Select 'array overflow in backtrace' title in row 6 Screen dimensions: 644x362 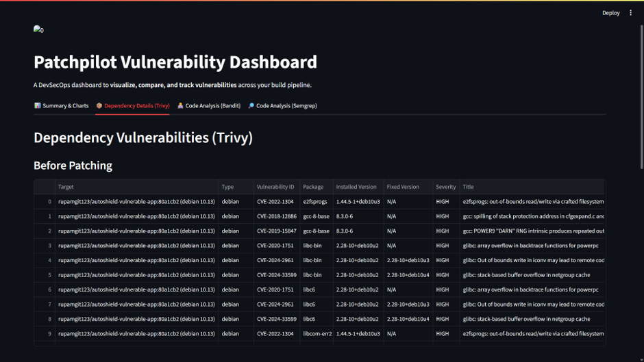532,289
